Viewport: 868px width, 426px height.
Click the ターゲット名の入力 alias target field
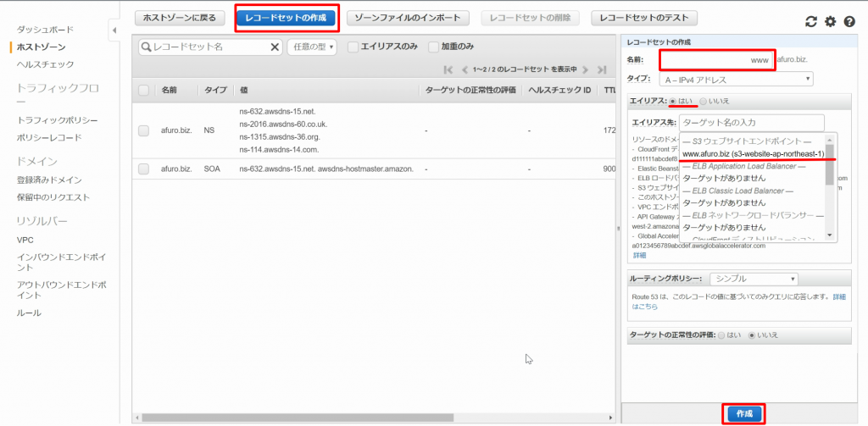(752, 122)
